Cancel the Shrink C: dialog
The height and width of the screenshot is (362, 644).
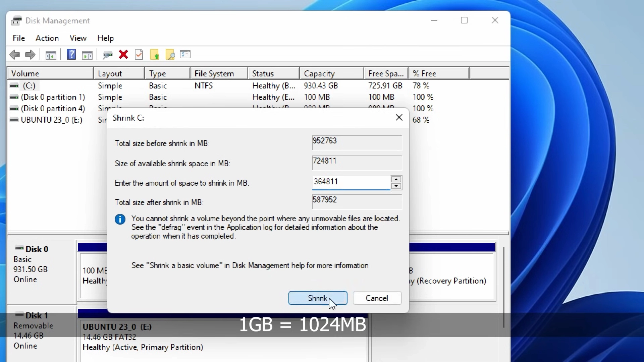coord(377,298)
